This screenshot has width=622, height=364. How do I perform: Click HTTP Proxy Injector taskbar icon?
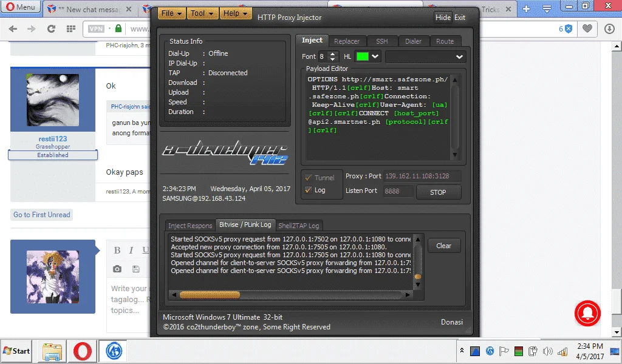click(x=114, y=351)
